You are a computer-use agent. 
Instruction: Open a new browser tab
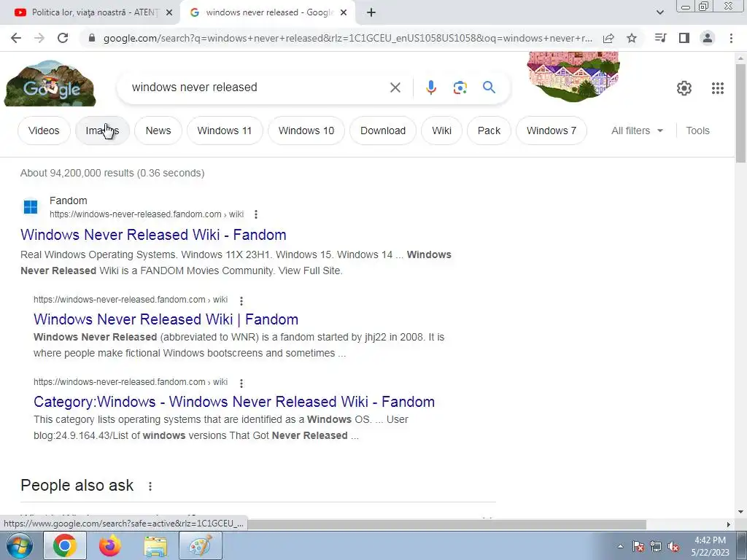(371, 13)
